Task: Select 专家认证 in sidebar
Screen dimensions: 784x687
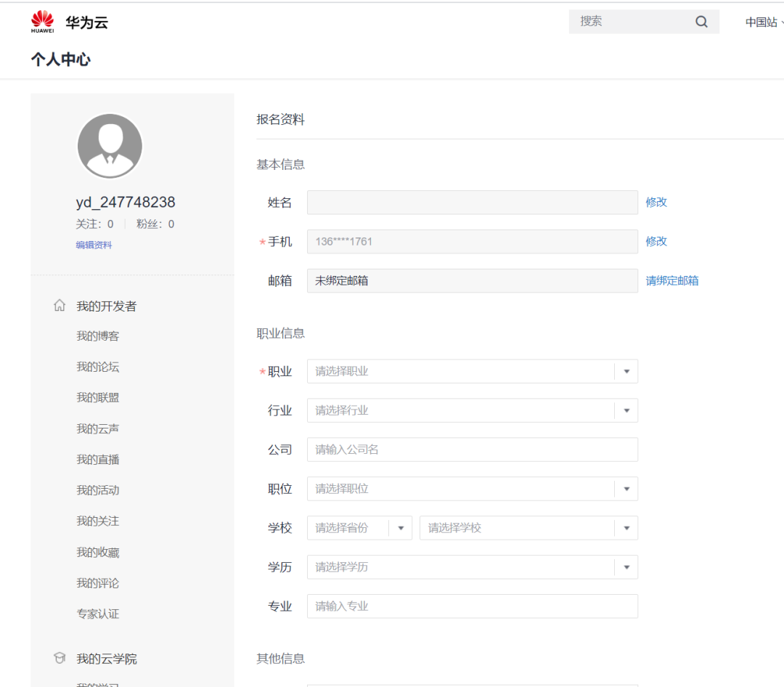Action: (97, 614)
